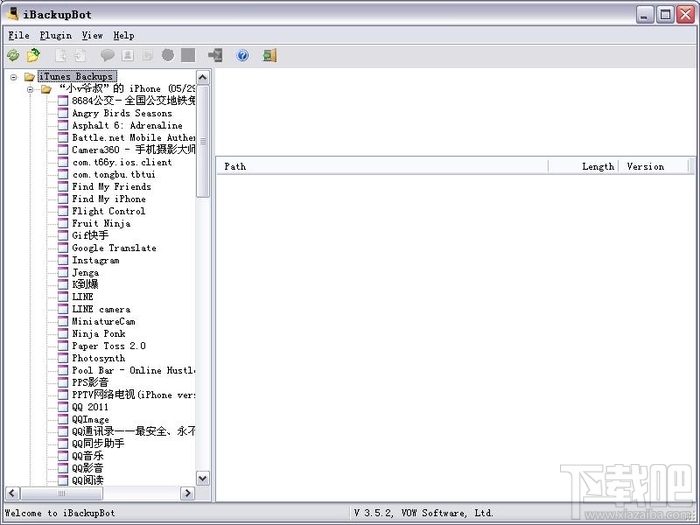Click tree horizontal scrollbar right arrow
The width and height of the screenshot is (700, 525).
coord(188,493)
